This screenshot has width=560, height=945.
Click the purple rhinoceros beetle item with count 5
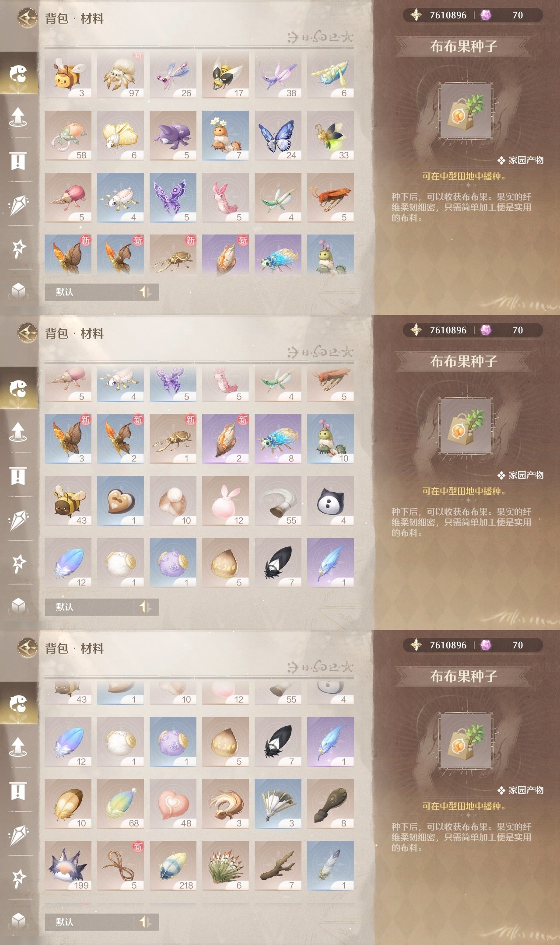pos(173,136)
